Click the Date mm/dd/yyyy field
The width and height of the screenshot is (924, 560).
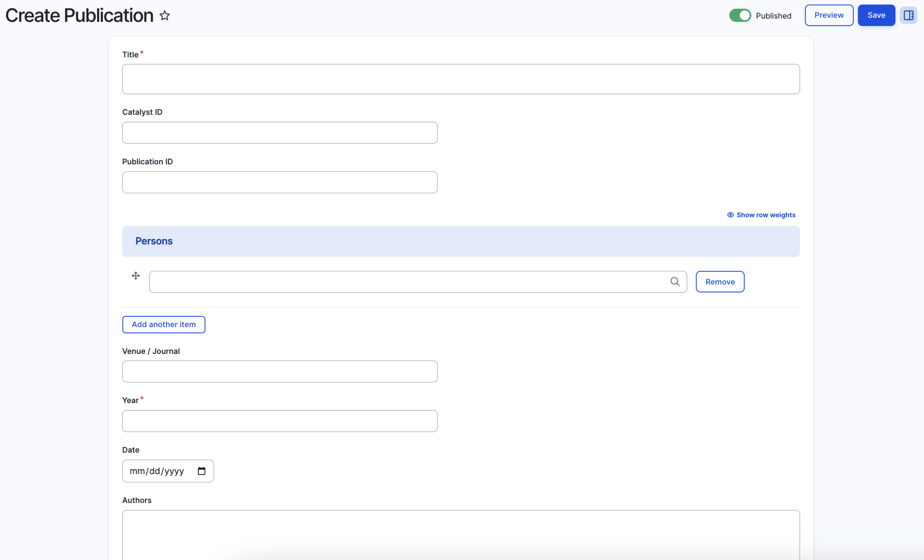click(x=158, y=471)
